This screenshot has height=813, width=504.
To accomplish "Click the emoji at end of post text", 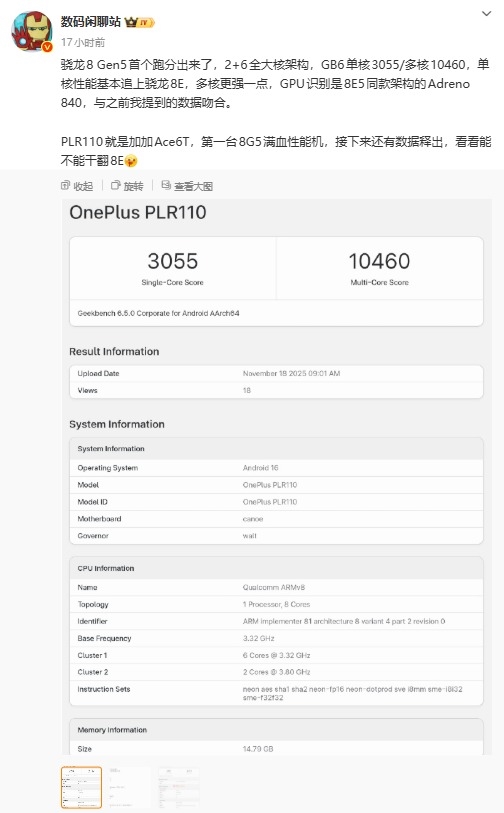I will coord(131,161).
